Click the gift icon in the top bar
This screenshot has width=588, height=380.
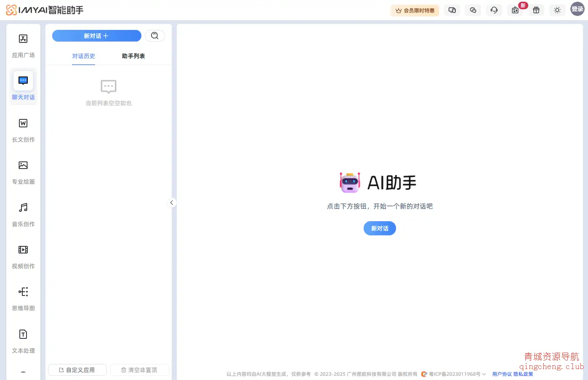tap(536, 10)
